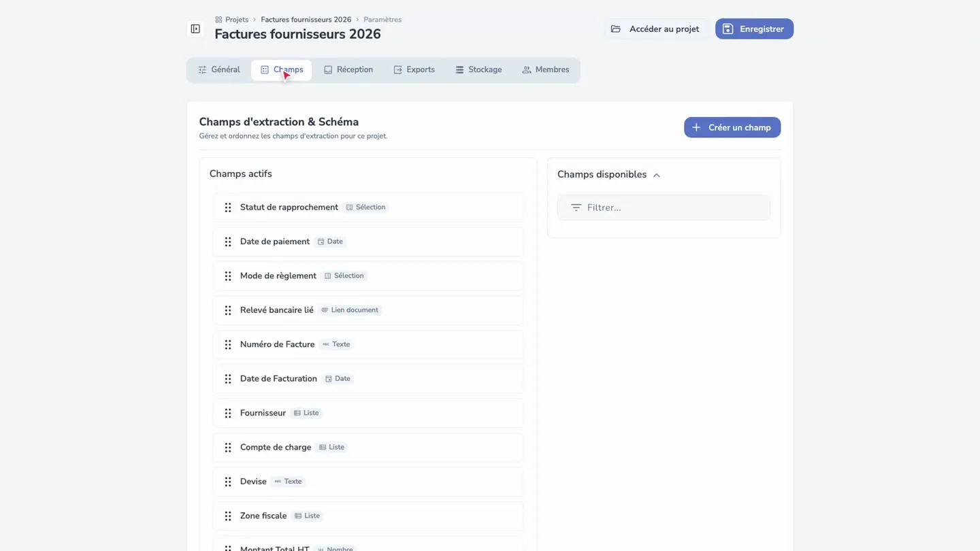Click Accéder au projet button
Image resolution: width=980 pixels, height=551 pixels.
click(x=655, y=29)
